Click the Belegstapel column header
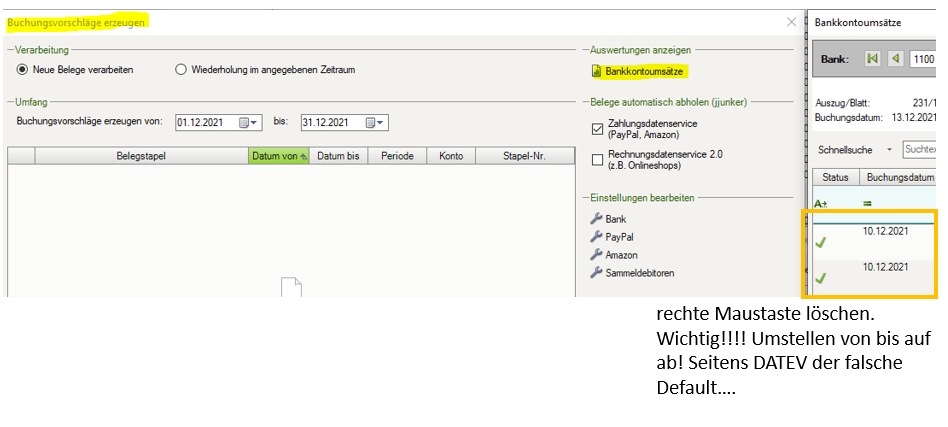 pyautogui.click(x=141, y=156)
